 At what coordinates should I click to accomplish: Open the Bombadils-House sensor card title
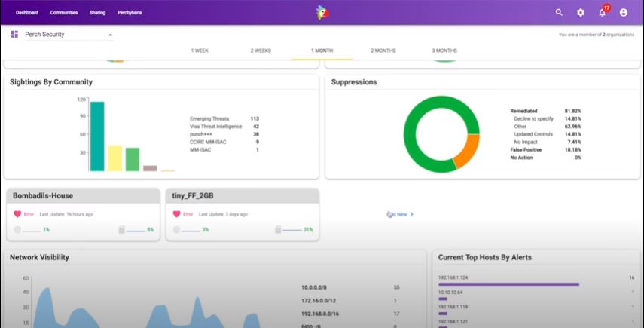coord(43,195)
